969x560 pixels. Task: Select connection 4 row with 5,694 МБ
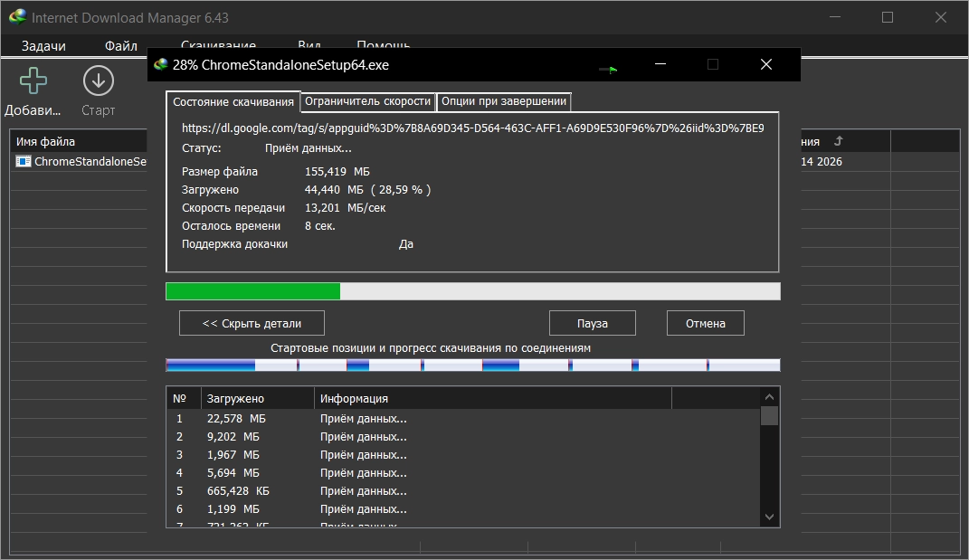point(463,473)
